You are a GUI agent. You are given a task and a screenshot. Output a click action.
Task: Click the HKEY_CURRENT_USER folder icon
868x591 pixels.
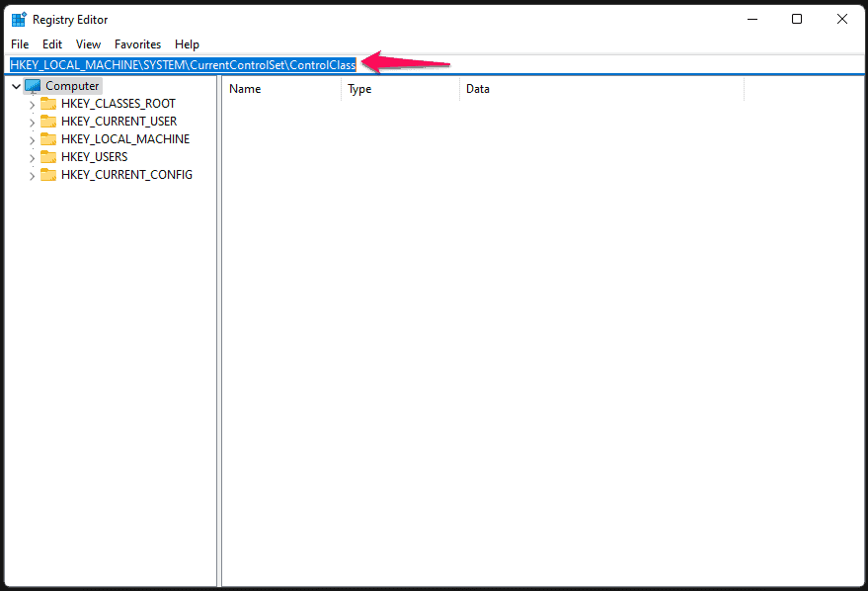48,122
